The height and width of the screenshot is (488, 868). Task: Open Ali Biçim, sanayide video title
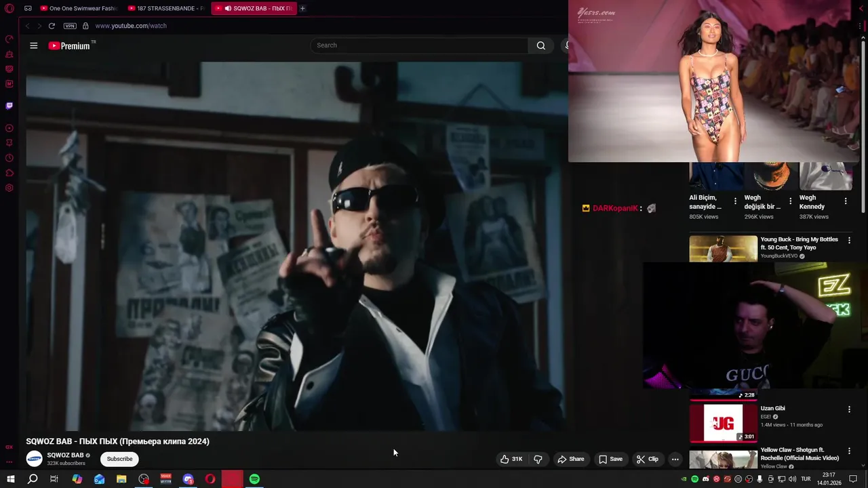[x=705, y=202]
